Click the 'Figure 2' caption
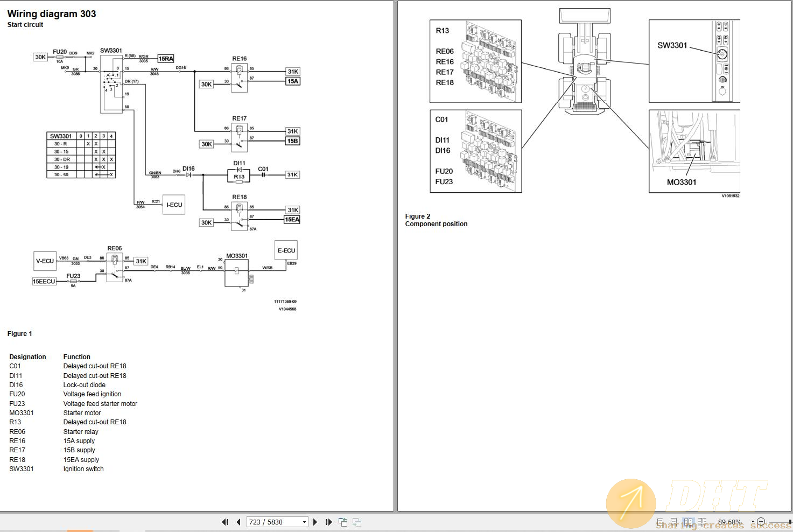This screenshot has width=793, height=532. tap(418, 216)
